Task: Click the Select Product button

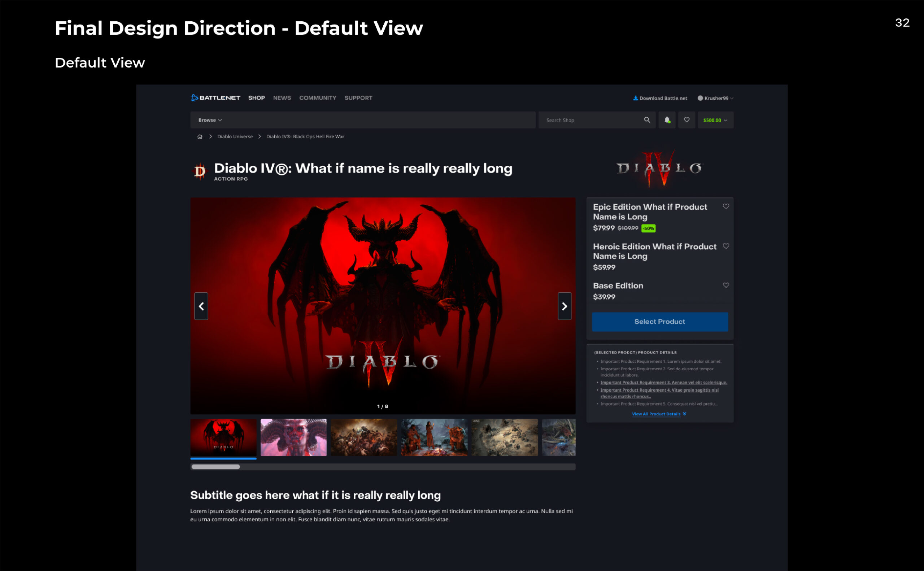Action: click(x=660, y=322)
